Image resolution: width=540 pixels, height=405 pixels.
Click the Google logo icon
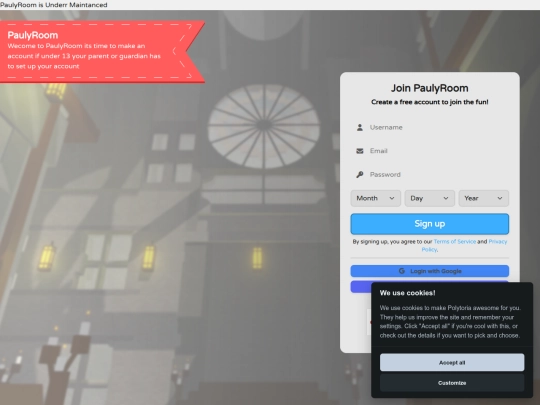[402, 271]
